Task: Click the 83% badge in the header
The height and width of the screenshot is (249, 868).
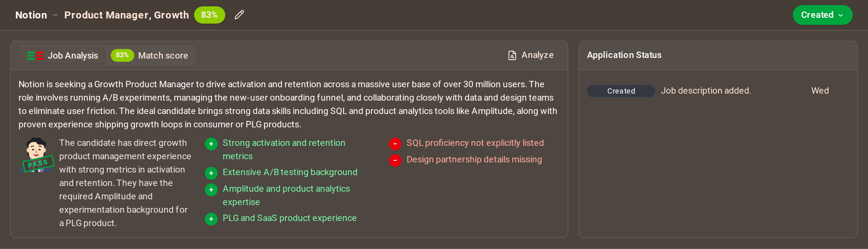Action: click(209, 15)
